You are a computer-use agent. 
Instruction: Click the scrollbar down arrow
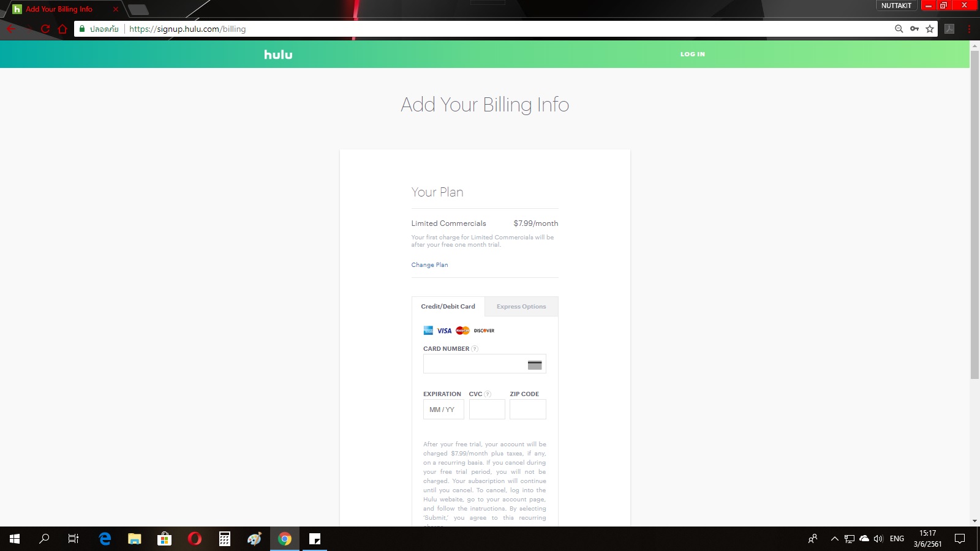click(x=974, y=522)
